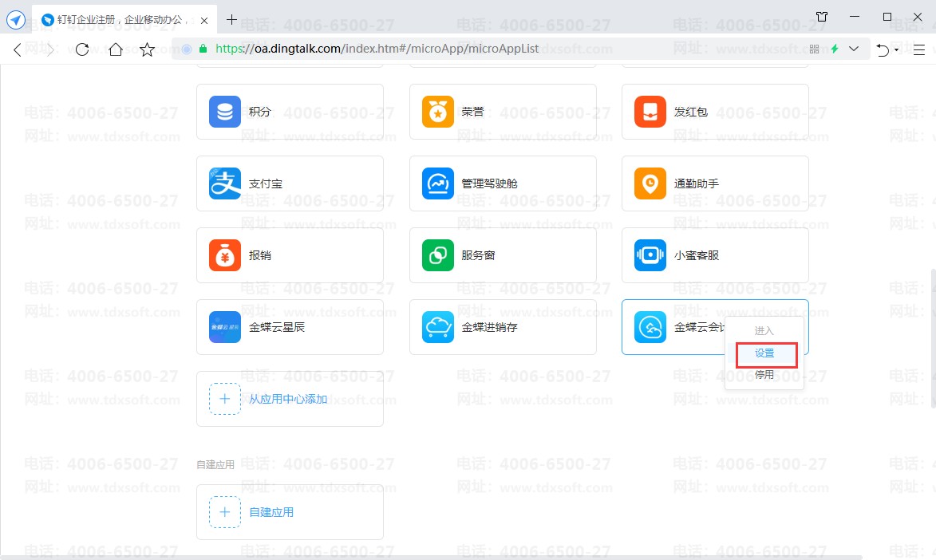Viewport: 936px width, 560px height.
Task: Click the 支付宝 Alipay icon
Action: (x=225, y=183)
